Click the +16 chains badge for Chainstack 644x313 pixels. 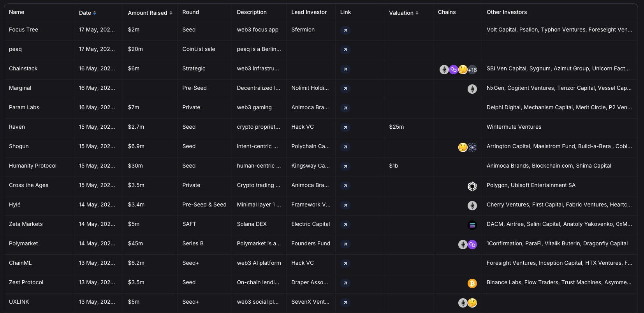(x=472, y=70)
